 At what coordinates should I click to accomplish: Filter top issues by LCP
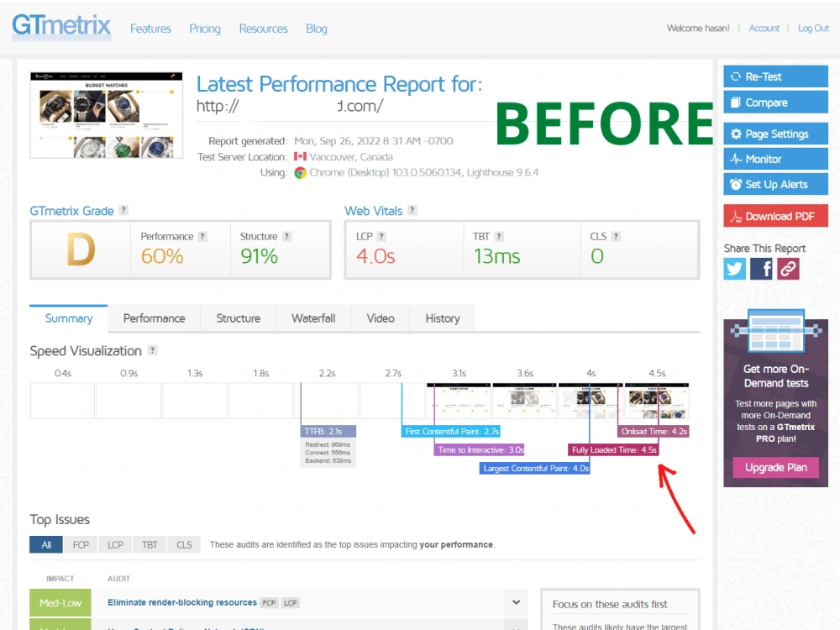[x=115, y=545]
